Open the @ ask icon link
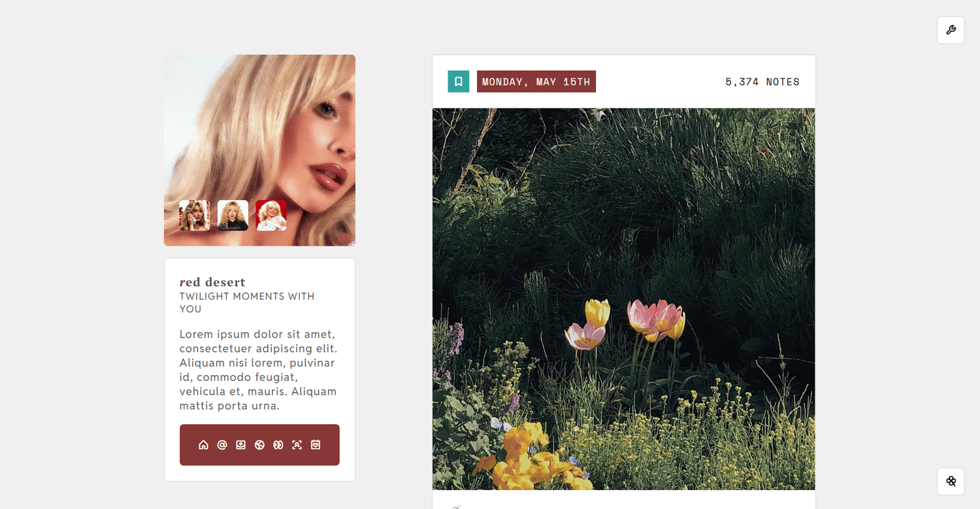Screen dimensions: 980x509 point(222,445)
